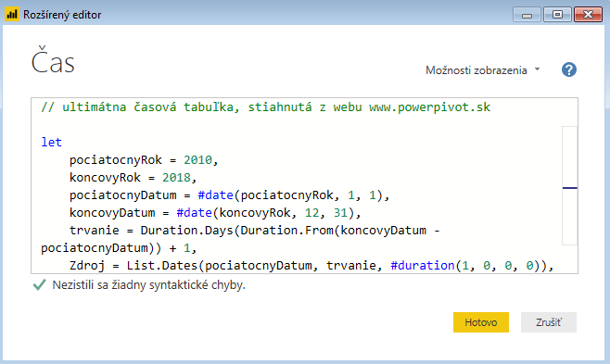Click the wrapped line "pociatocnyDatum)) + 1,"
Viewport: 610px width, 364px height.
119,248
